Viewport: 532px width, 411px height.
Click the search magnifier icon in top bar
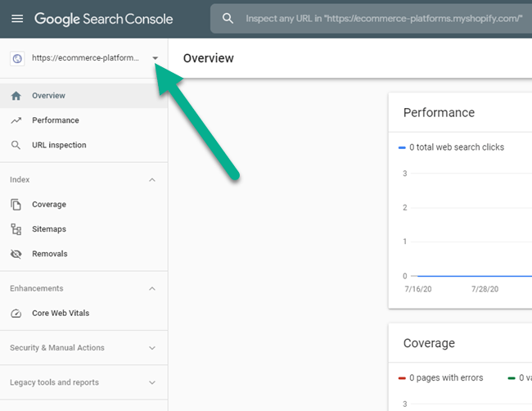tap(228, 18)
